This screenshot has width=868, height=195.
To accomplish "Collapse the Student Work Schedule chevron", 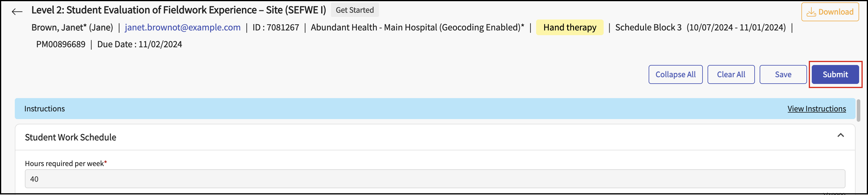I will [840, 135].
